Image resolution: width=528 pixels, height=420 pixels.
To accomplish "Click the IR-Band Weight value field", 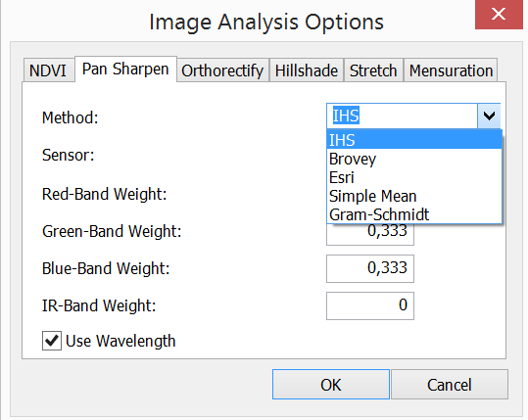I will tap(370, 305).
